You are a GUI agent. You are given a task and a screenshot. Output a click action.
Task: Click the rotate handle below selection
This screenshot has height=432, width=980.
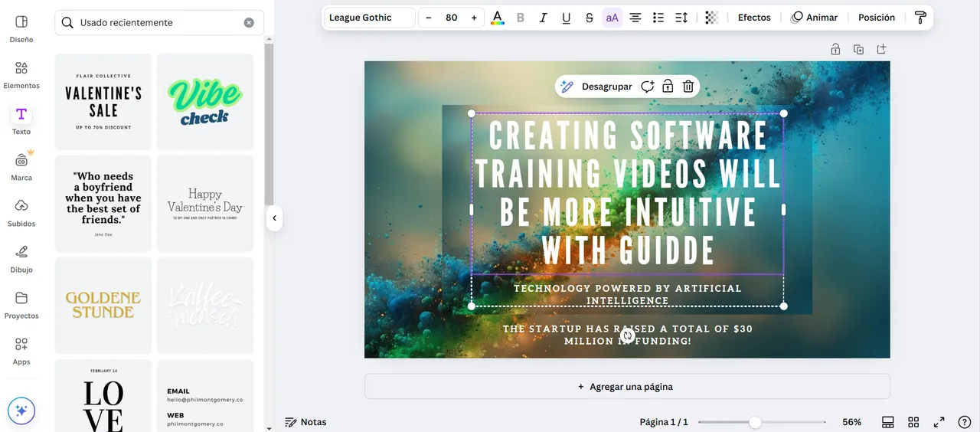coord(627,335)
